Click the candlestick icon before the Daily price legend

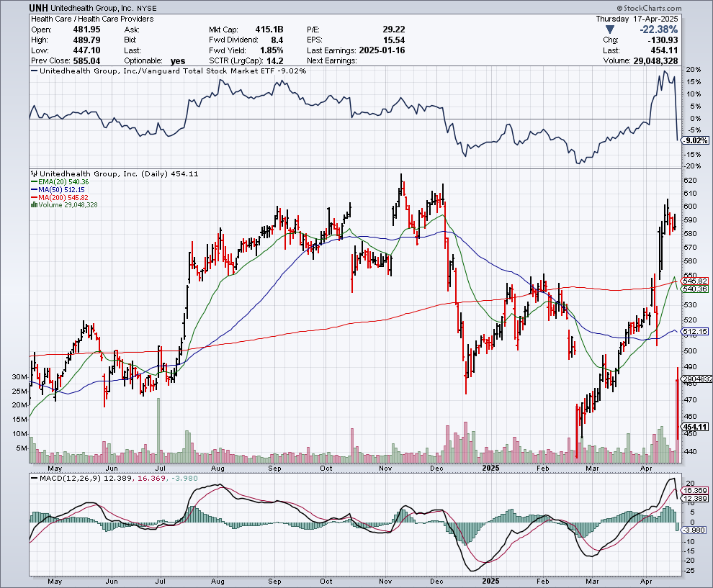coord(34,173)
